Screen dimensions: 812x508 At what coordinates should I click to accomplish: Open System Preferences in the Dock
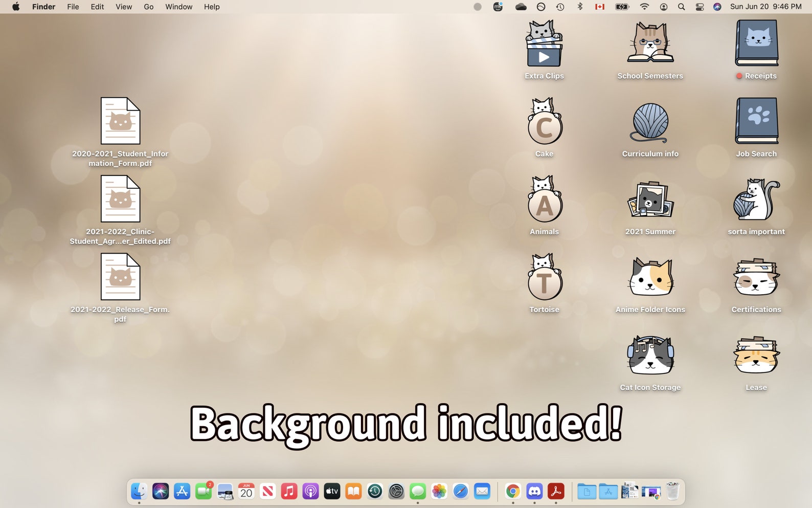point(396,492)
